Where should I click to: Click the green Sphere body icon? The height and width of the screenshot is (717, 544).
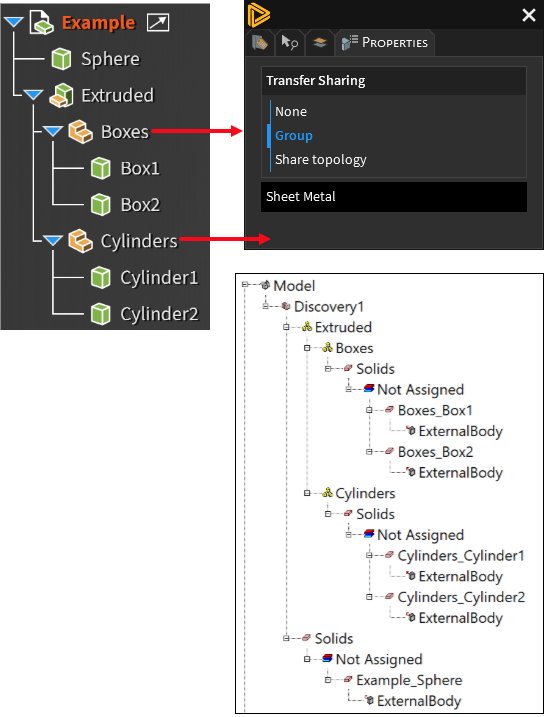coord(61,59)
